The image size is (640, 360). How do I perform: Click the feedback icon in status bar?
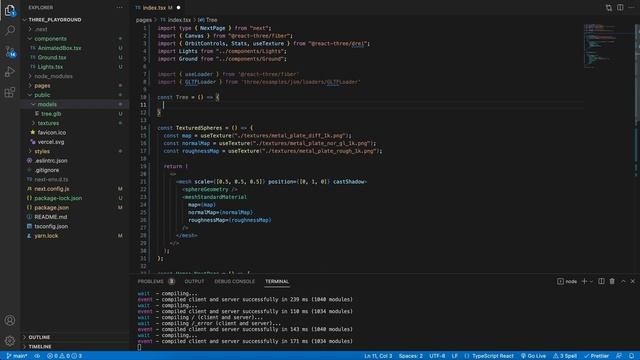click(x=619, y=356)
